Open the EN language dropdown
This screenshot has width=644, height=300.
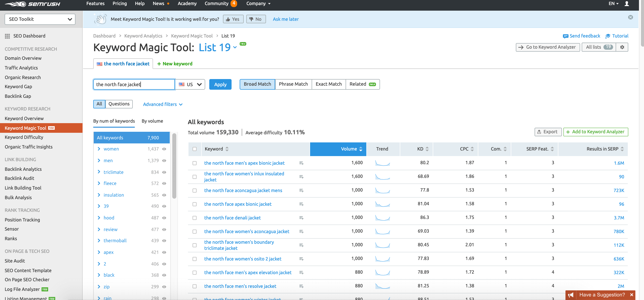click(614, 4)
